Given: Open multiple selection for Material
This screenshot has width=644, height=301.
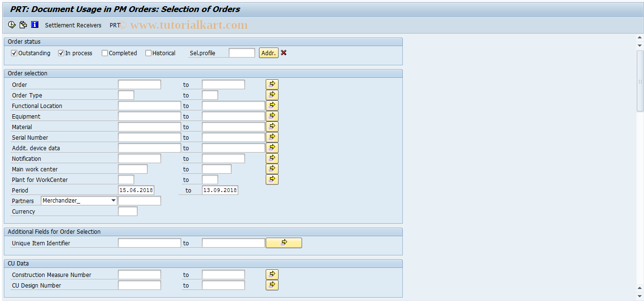Looking at the screenshot, I should click(x=272, y=127).
